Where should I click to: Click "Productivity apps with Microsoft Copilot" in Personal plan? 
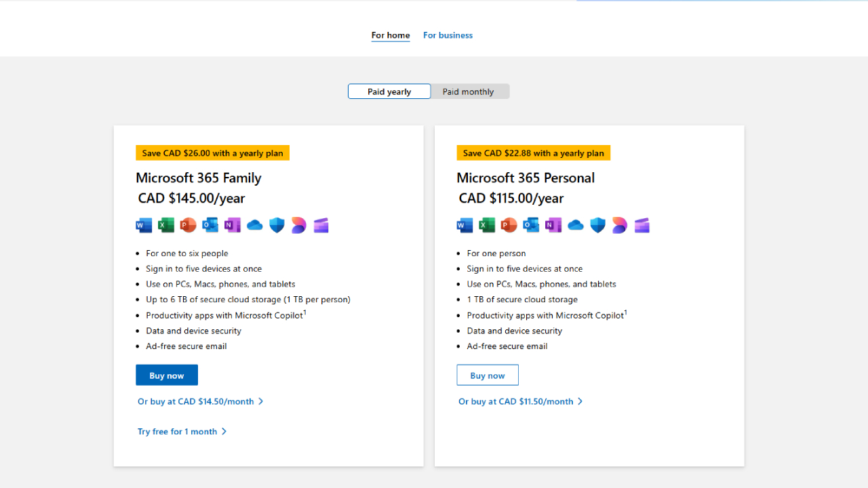(x=545, y=315)
